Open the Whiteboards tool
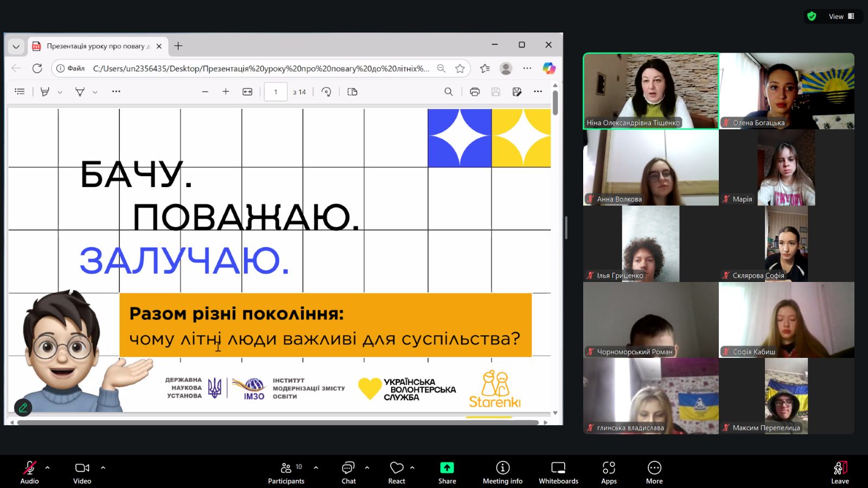This screenshot has width=868, height=488. (558, 472)
